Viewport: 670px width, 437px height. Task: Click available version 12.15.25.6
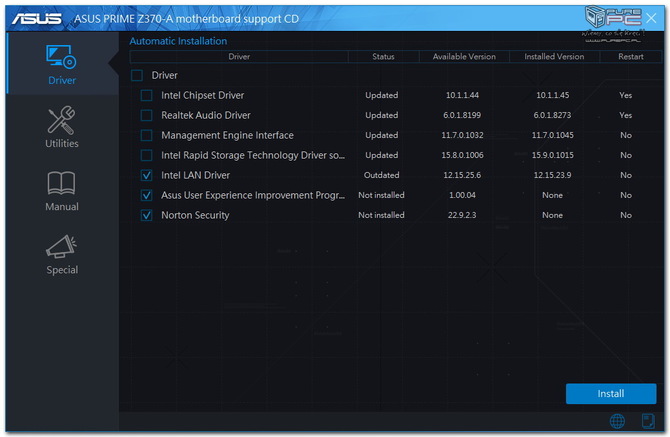tap(462, 175)
